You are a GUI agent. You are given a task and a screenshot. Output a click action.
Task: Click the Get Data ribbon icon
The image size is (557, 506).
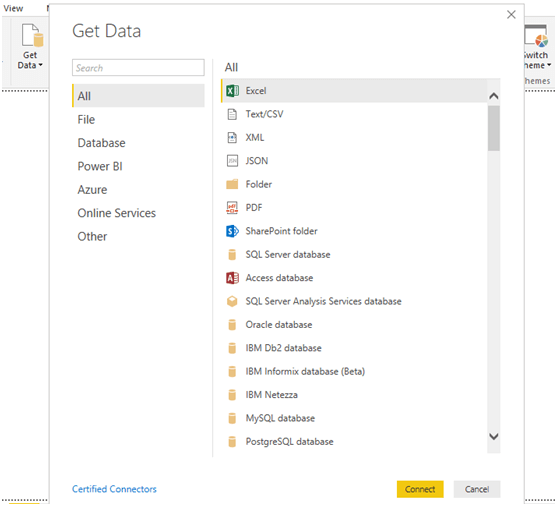click(x=32, y=35)
